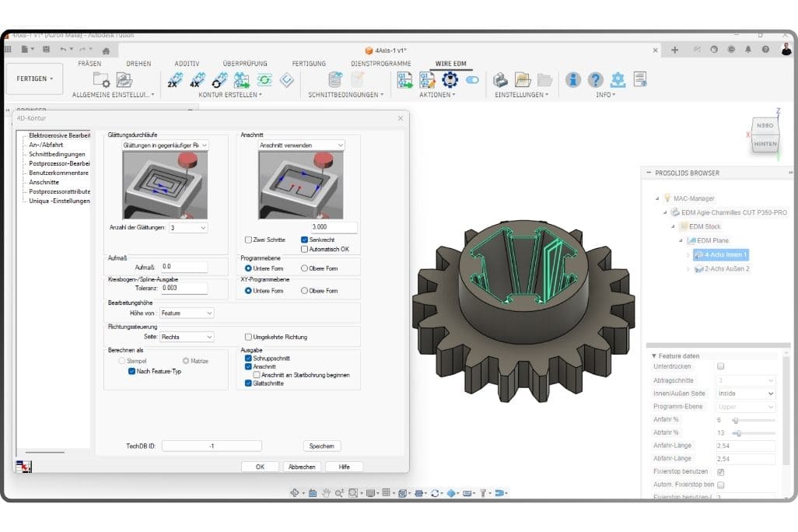Click the 2X contour creation icon
This screenshot has width=798, height=532.
click(175, 80)
